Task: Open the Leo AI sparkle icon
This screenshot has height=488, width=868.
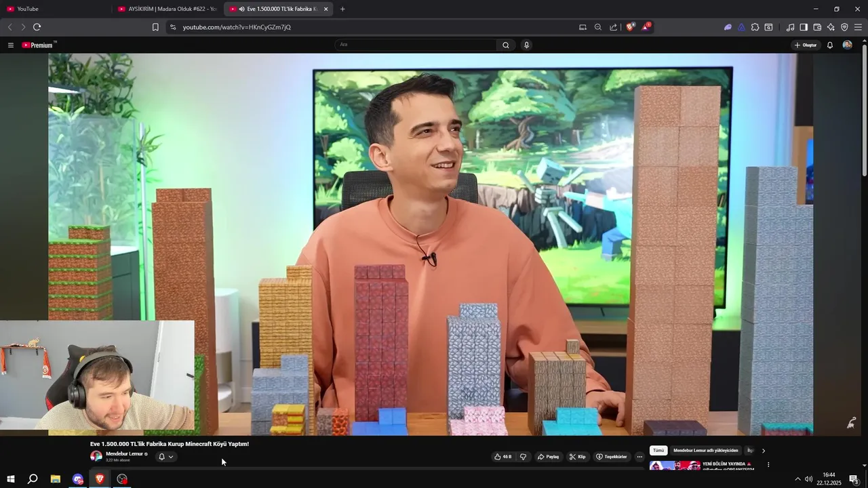Action: coord(831,27)
